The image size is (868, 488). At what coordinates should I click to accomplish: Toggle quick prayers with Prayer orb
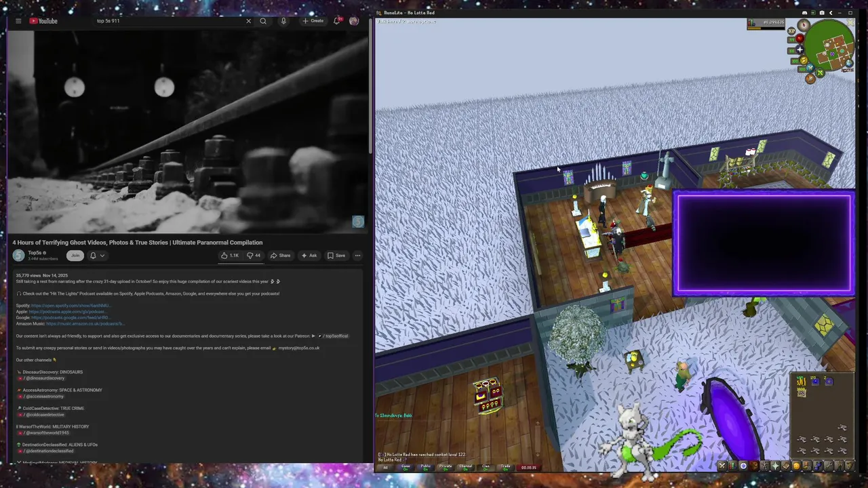800,49
